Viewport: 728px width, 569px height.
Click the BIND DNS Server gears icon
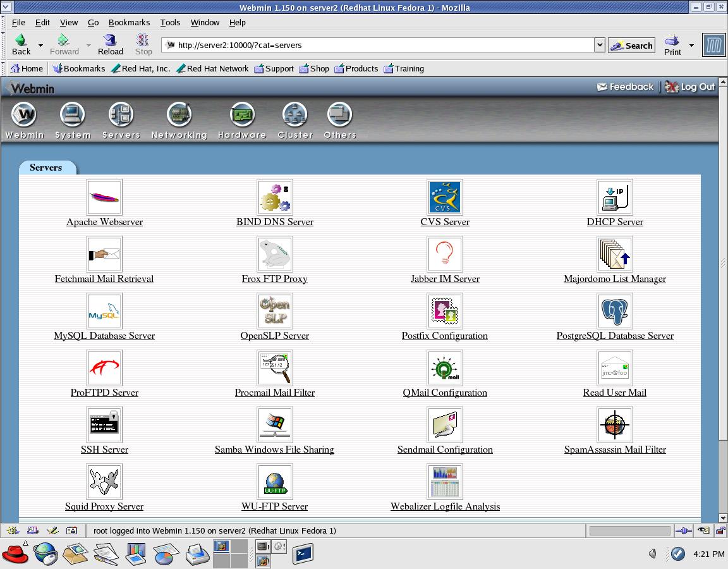click(275, 197)
